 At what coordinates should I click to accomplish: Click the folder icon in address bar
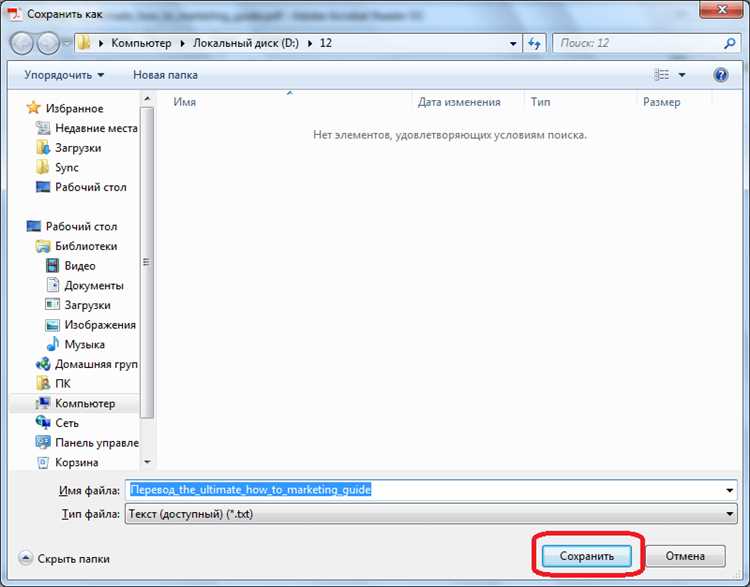click(84, 43)
